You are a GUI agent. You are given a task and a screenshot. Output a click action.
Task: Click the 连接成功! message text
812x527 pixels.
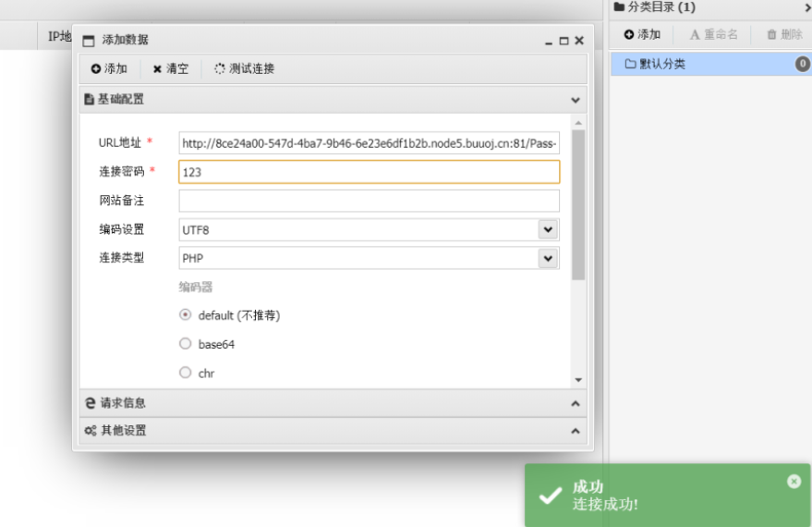click(605, 504)
